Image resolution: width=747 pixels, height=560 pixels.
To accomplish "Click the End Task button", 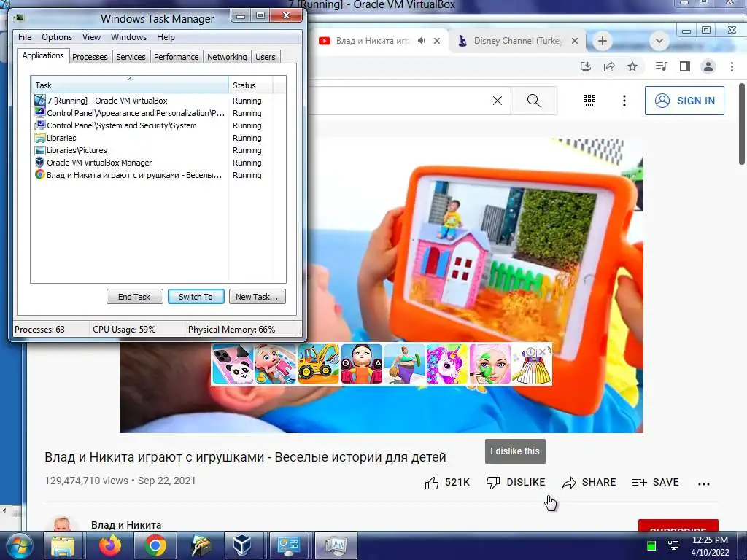I will point(134,297).
